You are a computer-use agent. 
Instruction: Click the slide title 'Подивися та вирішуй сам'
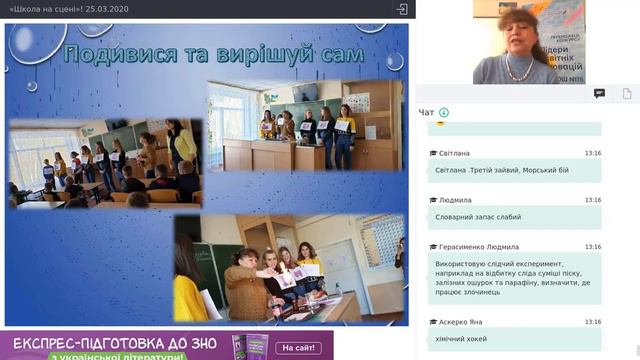point(213,54)
